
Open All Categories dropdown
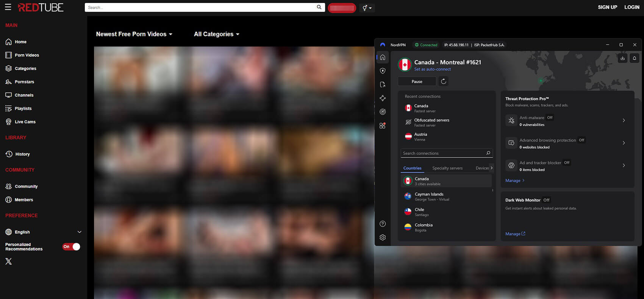coord(217,34)
